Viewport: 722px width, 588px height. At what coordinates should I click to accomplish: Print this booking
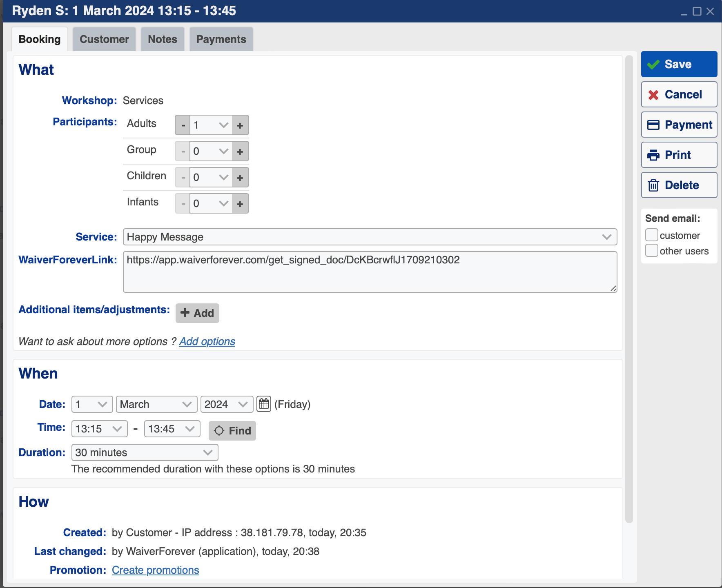(x=679, y=155)
